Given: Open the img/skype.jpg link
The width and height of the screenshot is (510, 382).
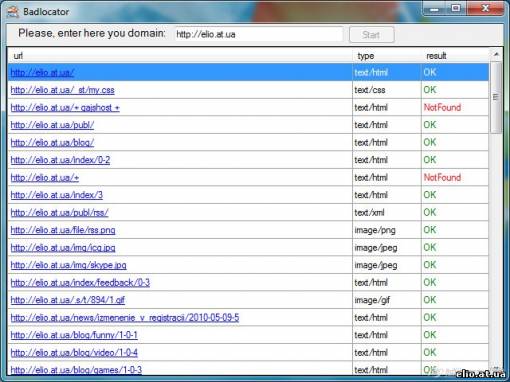Looking at the screenshot, I should click(x=68, y=265).
